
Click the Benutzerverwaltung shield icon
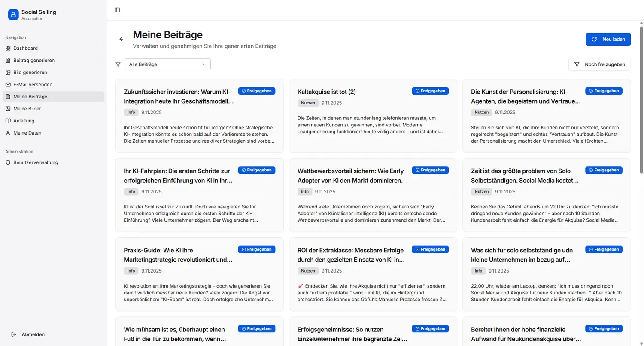pos(8,162)
